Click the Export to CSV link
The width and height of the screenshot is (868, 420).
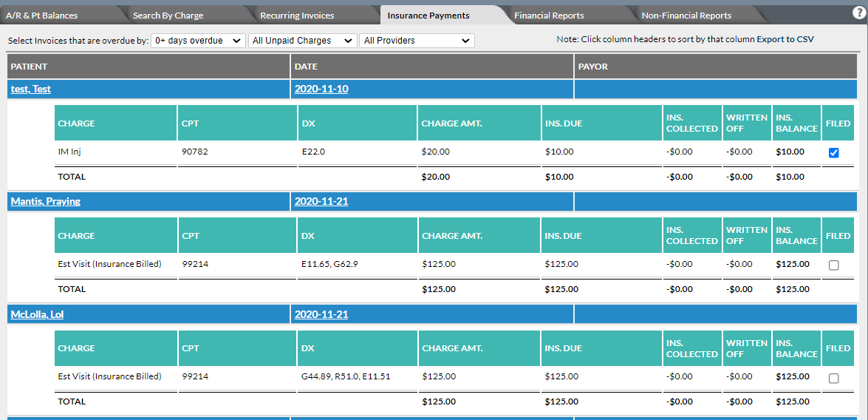point(785,39)
